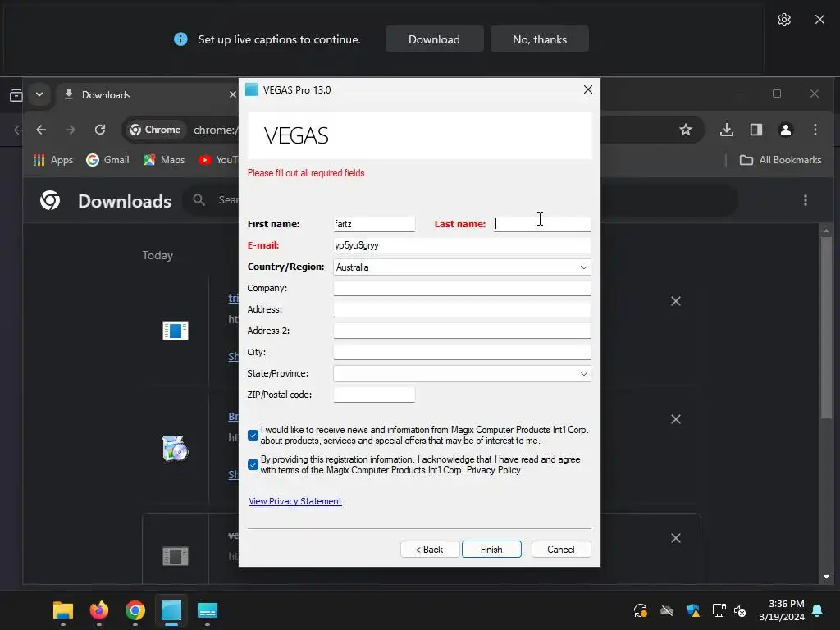Click third download video file icon
This screenshot has width=840, height=630.
click(x=176, y=556)
